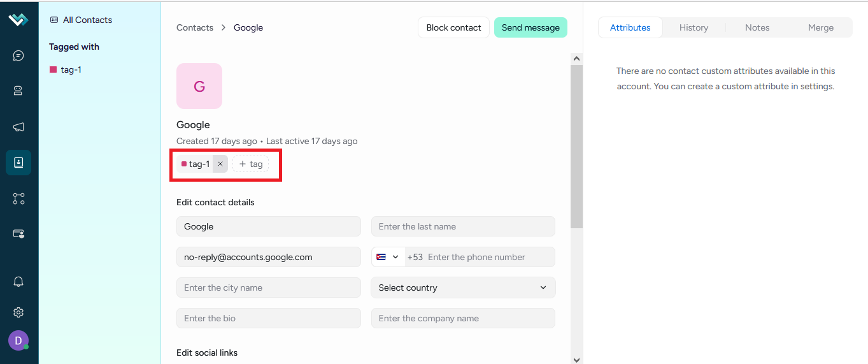Click the no custom attributes message
868x364 pixels.
point(725,78)
